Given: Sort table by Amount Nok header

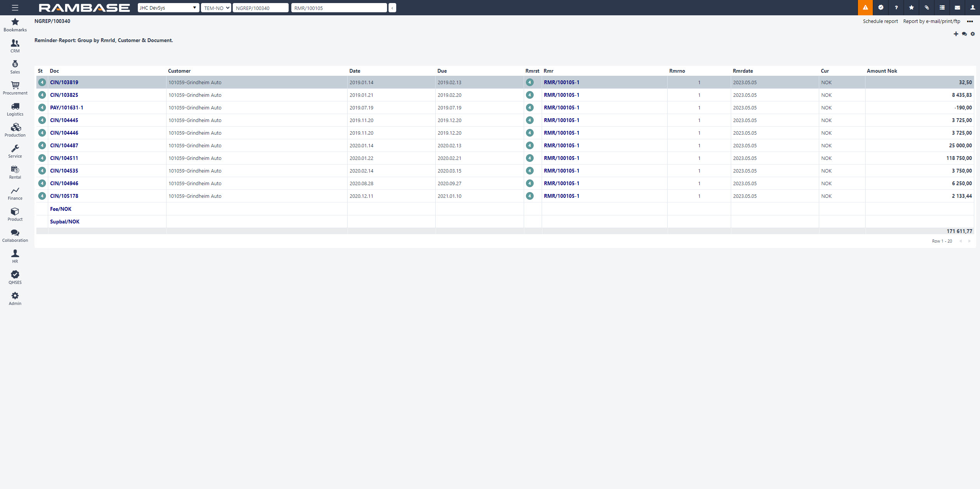Looking at the screenshot, I should 882,71.
